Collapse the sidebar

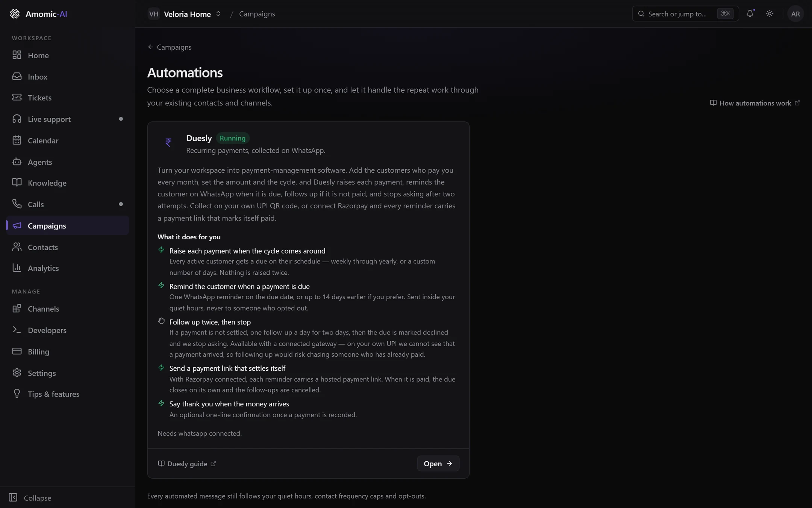click(x=30, y=498)
